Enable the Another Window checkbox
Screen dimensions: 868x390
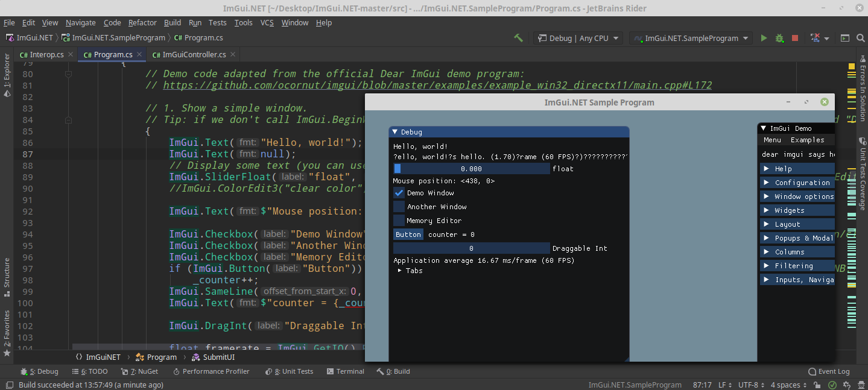point(399,207)
